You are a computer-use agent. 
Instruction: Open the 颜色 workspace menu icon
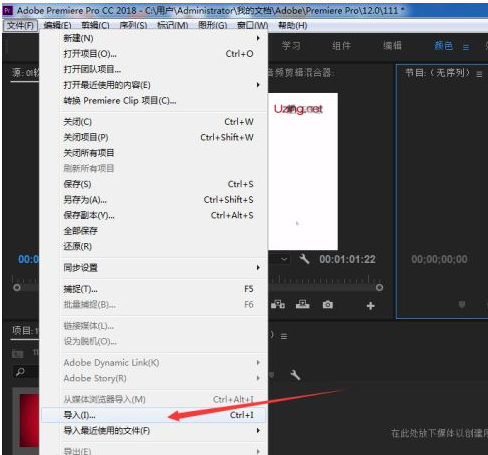pyautogui.click(x=466, y=47)
